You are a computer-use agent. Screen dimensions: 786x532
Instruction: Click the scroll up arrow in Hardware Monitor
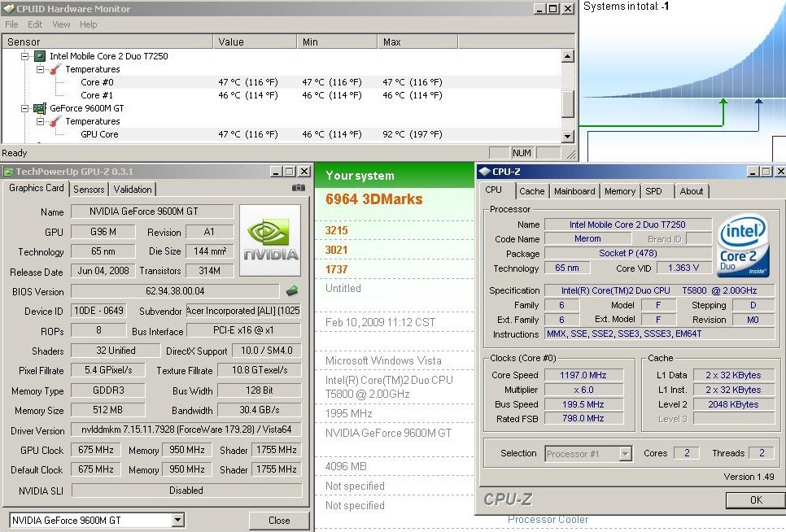[567, 55]
